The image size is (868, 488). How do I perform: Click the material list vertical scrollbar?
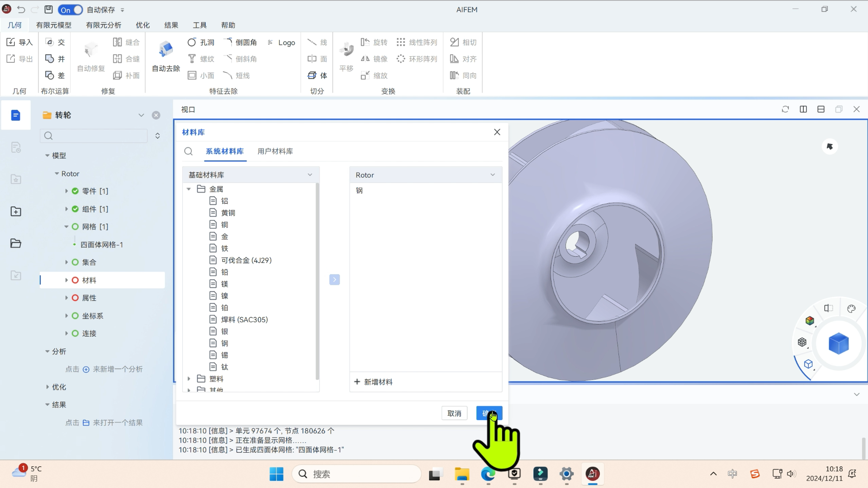(317, 280)
